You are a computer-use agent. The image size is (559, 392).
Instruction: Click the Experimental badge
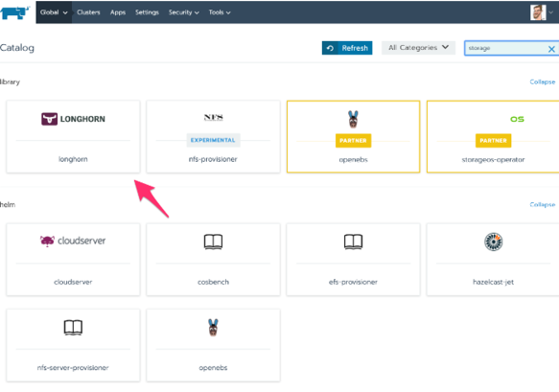pos(213,140)
